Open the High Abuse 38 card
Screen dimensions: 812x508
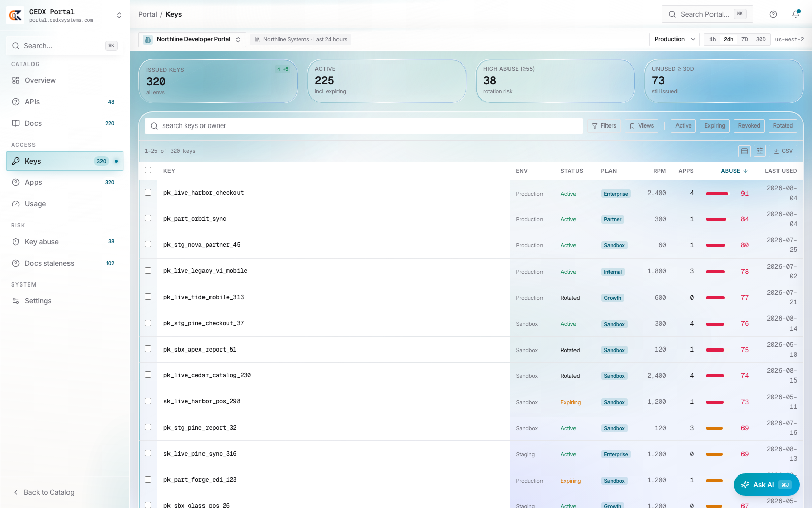(555, 81)
